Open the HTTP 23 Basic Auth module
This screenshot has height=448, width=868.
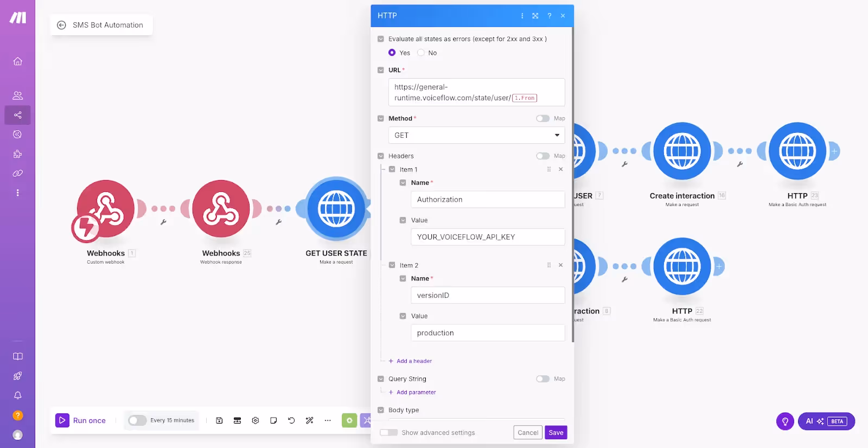tap(797, 151)
